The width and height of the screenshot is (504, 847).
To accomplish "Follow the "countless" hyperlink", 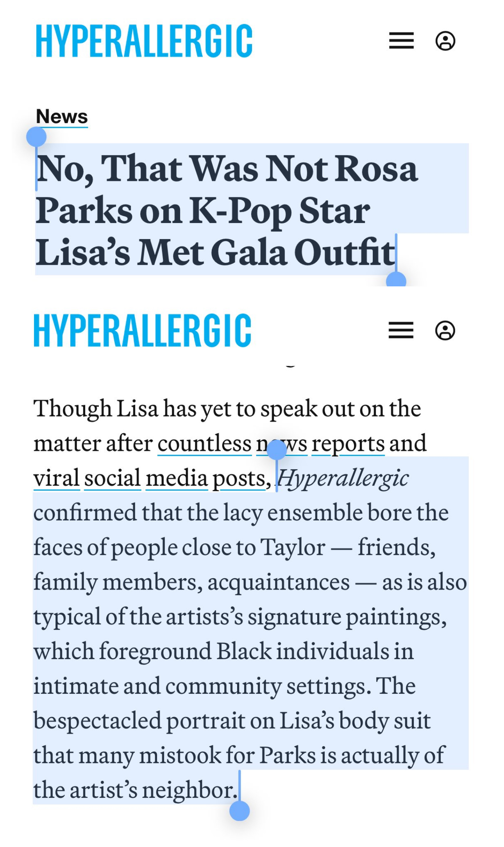I will (x=204, y=444).
